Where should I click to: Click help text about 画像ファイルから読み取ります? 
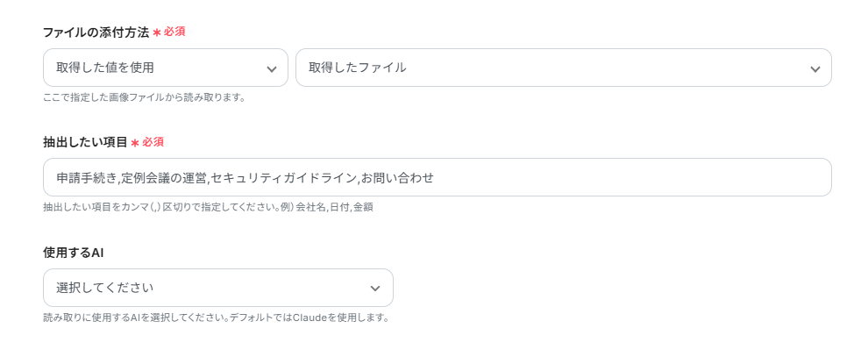click(x=144, y=97)
